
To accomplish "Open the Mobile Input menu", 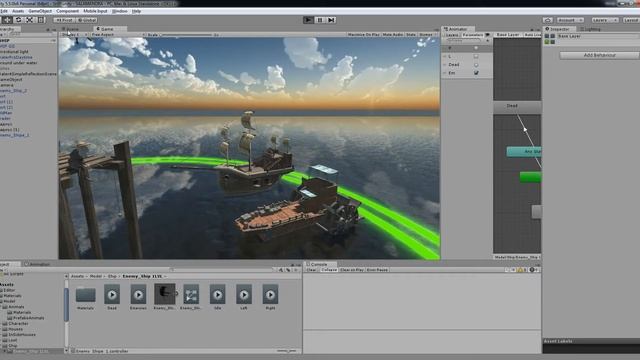I will (x=95, y=11).
